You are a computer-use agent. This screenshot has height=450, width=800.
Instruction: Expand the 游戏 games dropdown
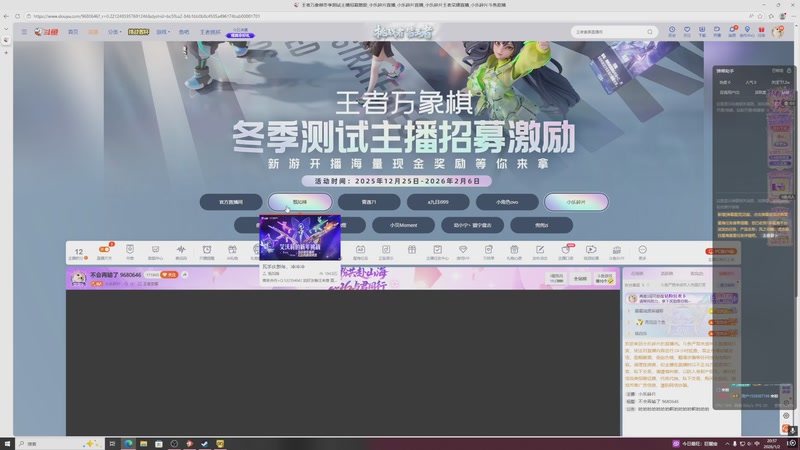pos(163,32)
